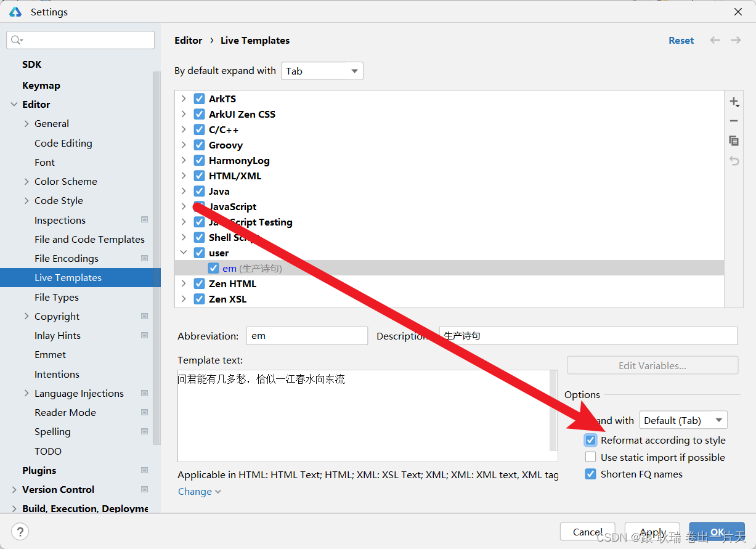Expand the Zen HTML group
The width and height of the screenshot is (756, 549).
[x=184, y=283]
